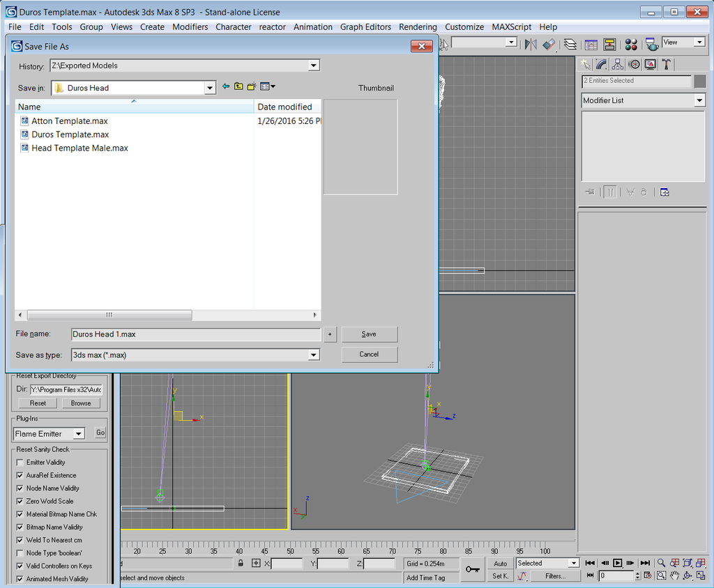Switch to Modify command panel icon
The width and height of the screenshot is (714, 588).
(602, 65)
